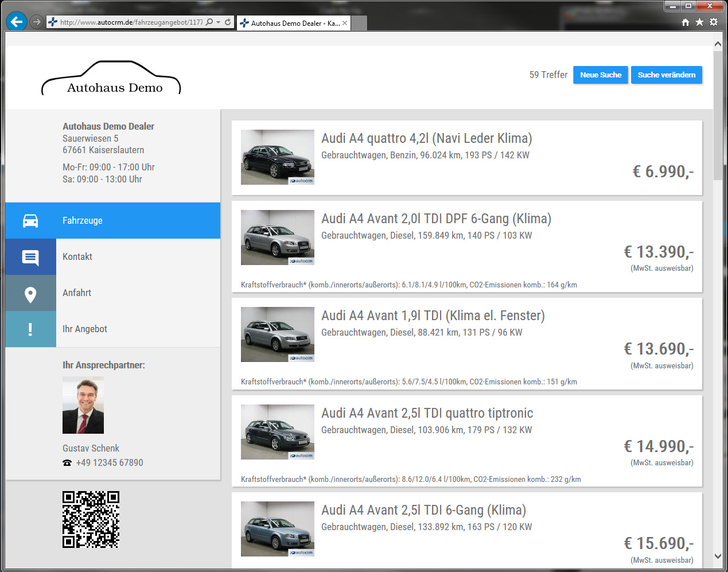The height and width of the screenshot is (572, 728).
Task: Click the opening hours Mo-Fr: 09:00 - 17:00 Uhr
Action: pos(108,167)
